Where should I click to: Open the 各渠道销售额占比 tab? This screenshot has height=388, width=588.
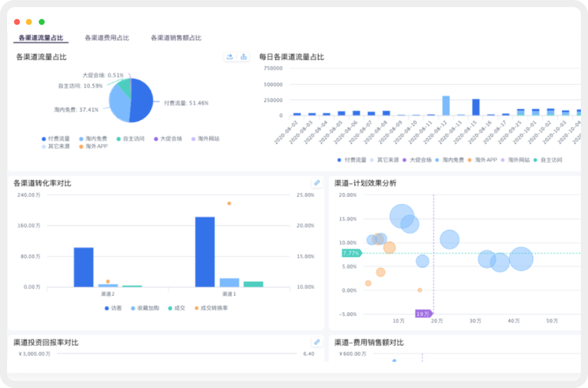coord(176,38)
